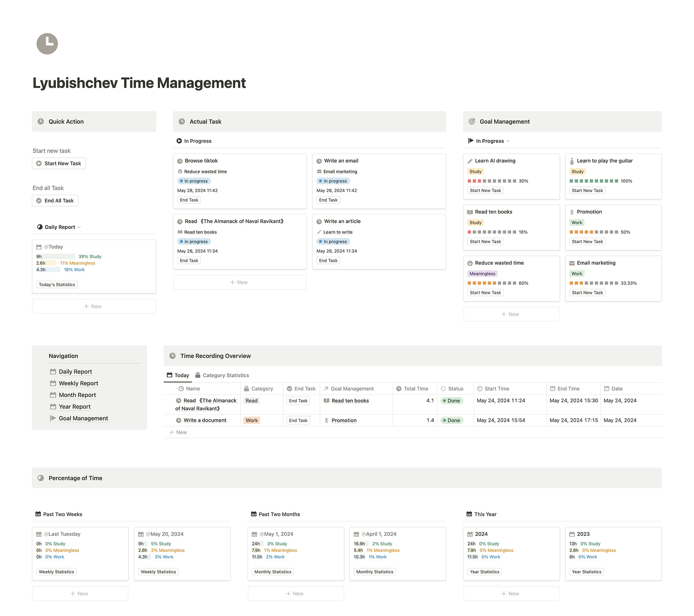Click the Promotion goal 50% progress bar
The image size is (694, 616).
click(x=594, y=232)
